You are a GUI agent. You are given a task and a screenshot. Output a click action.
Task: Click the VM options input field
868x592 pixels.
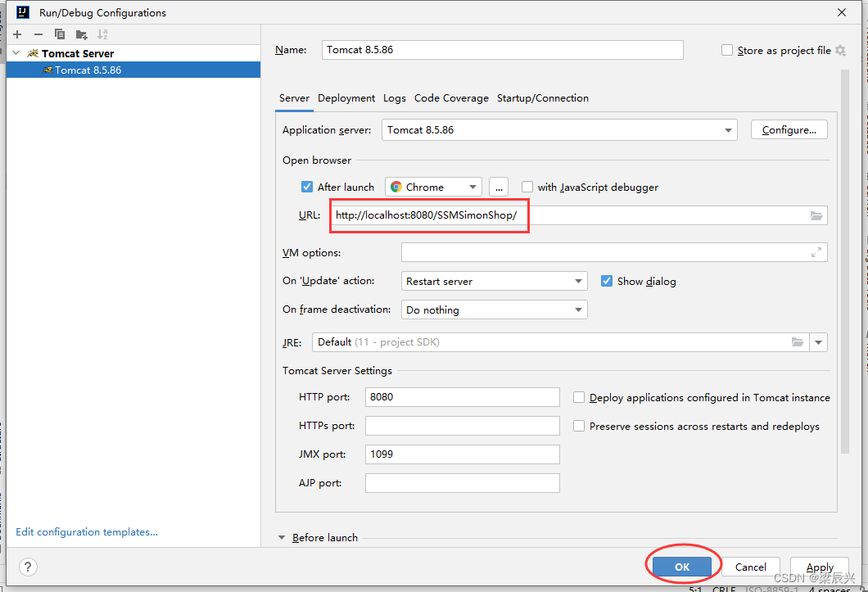point(614,252)
